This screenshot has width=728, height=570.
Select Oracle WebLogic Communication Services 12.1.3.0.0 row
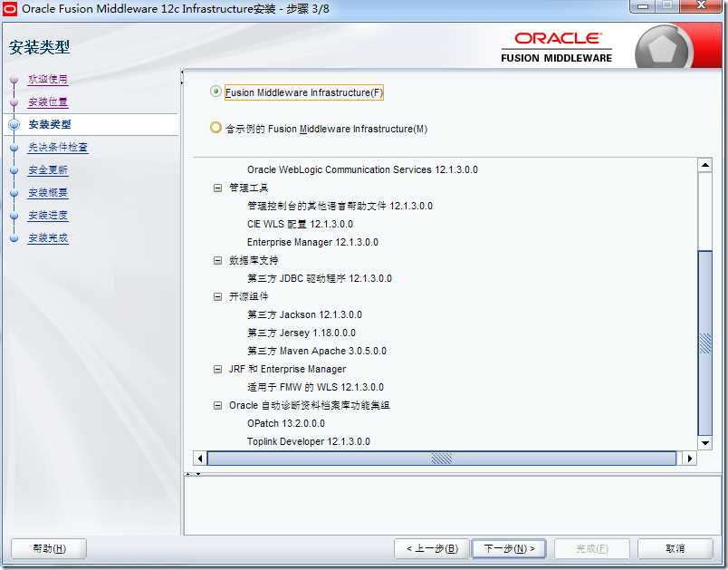[x=362, y=169]
